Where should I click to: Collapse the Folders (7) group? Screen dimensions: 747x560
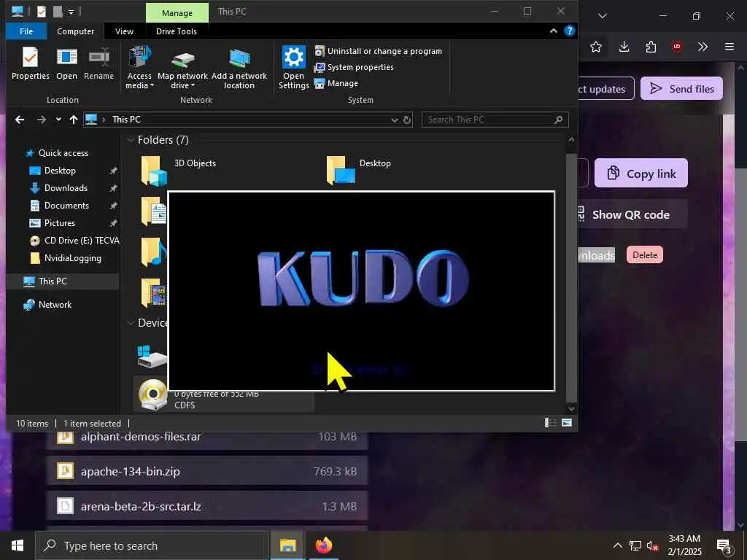[x=130, y=140]
